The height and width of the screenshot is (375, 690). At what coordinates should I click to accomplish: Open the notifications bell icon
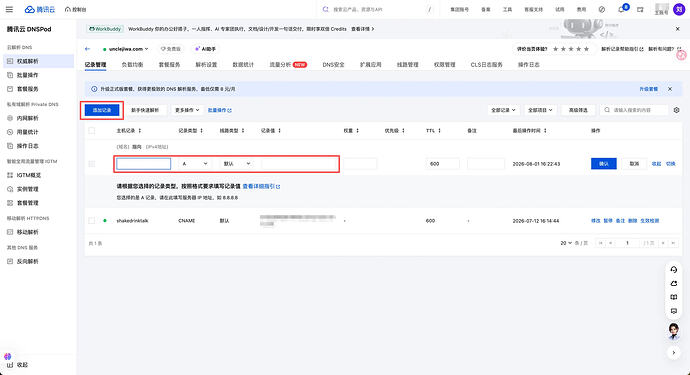pyautogui.click(x=621, y=9)
